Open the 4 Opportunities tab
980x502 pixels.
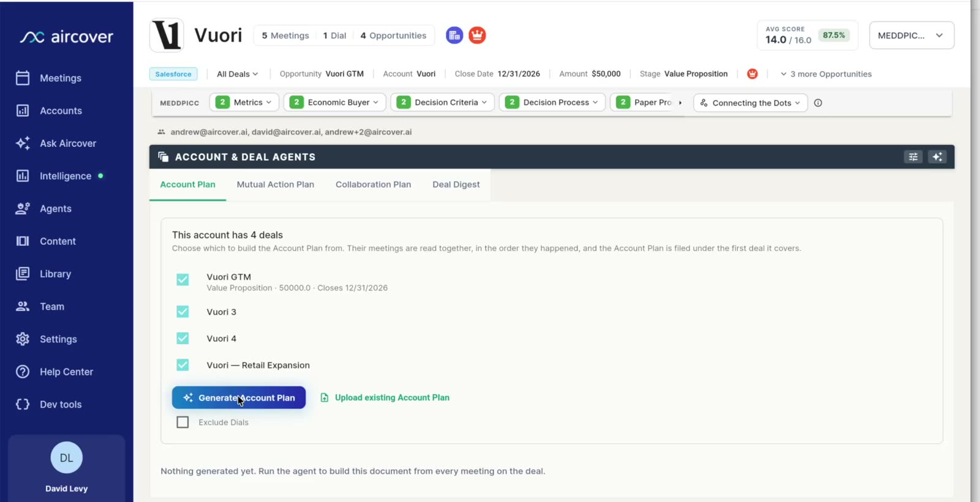point(393,36)
